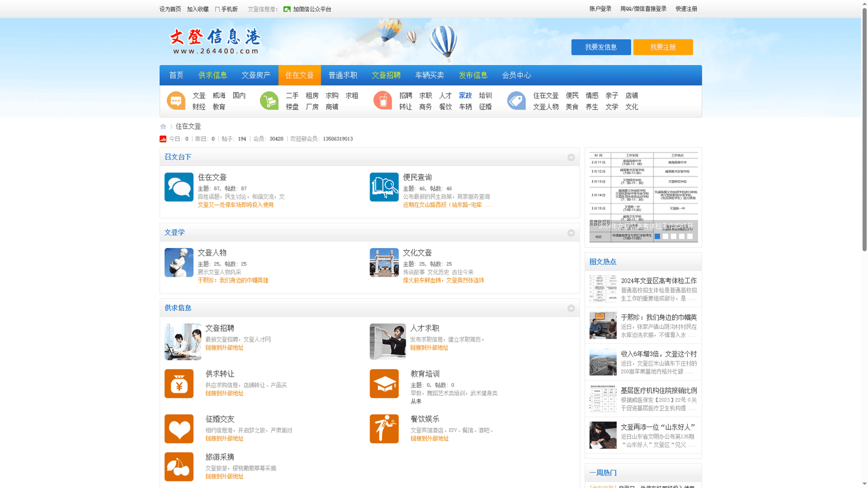Click the 文登人物 statue image icon
868x488 pixels.
[x=179, y=262]
